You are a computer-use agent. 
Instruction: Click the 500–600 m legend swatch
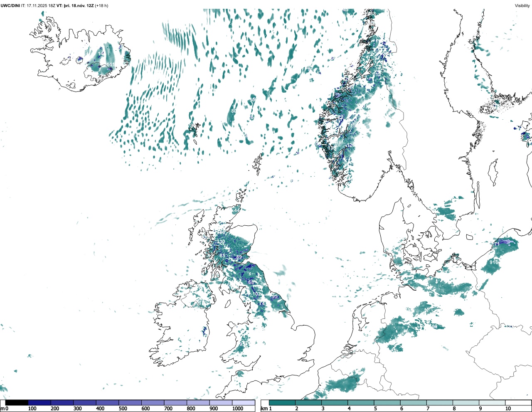130,403
